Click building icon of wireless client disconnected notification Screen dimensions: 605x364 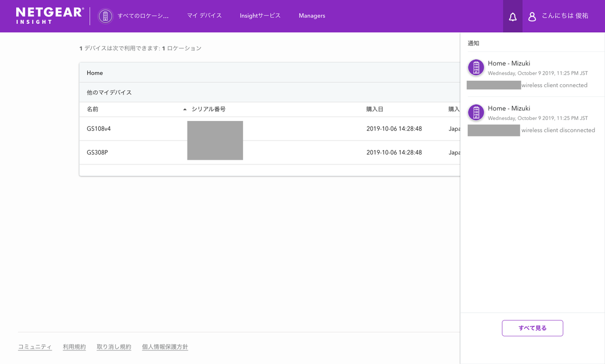(476, 112)
